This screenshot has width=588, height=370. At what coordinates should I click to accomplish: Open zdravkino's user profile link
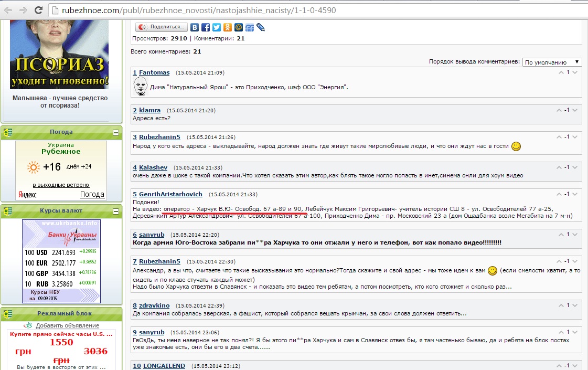tap(154, 305)
